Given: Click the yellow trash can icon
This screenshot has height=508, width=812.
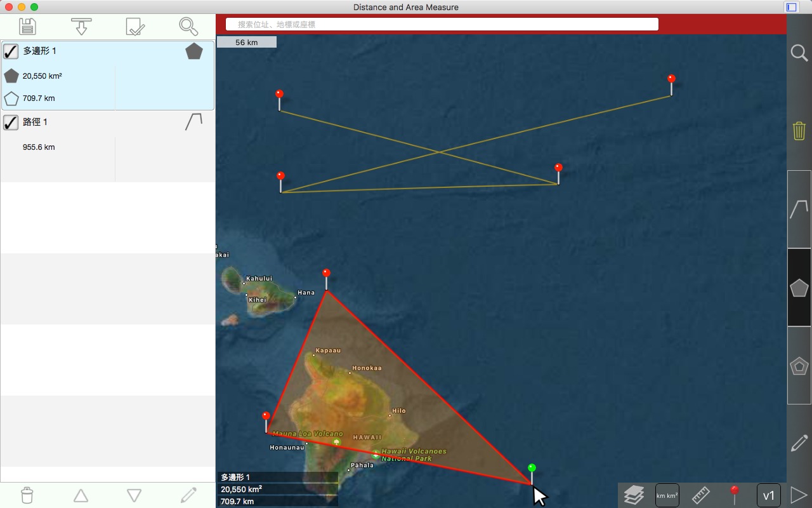Looking at the screenshot, I should click(799, 131).
